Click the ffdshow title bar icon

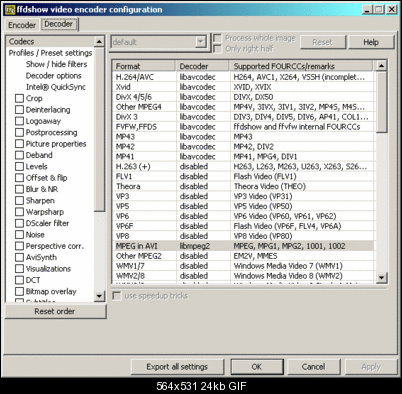click(x=10, y=10)
